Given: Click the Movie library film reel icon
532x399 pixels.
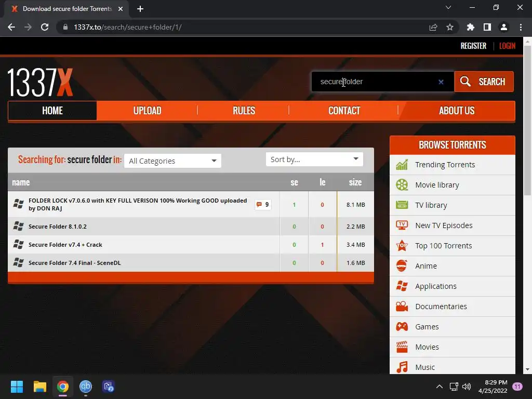Looking at the screenshot, I should pyautogui.click(x=402, y=185).
